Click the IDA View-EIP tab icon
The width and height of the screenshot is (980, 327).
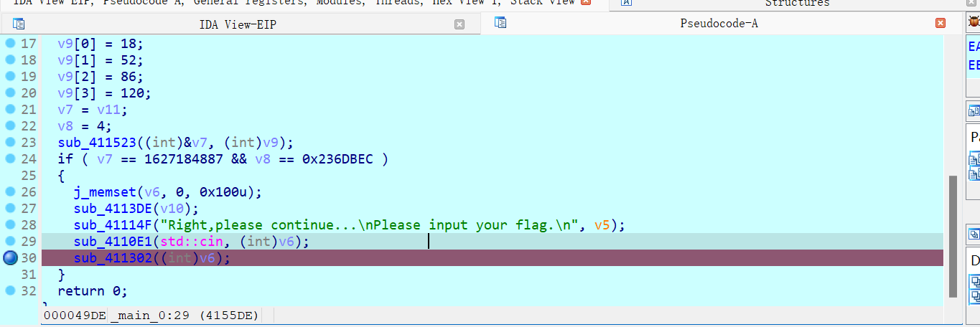click(19, 24)
